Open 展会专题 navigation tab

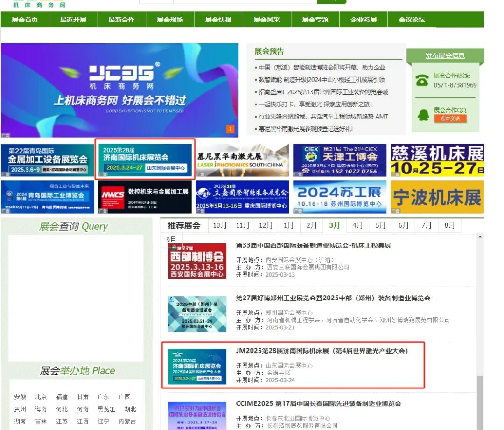[x=315, y=20]
